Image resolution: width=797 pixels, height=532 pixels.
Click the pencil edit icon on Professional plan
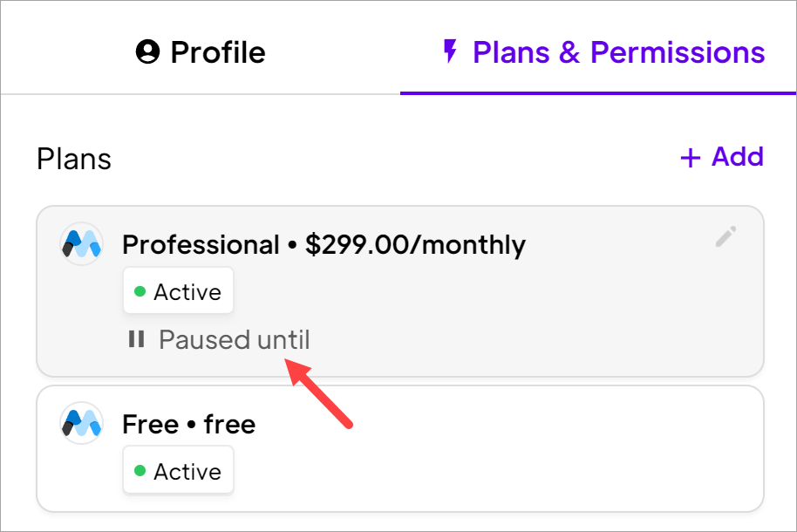pos(725,237)
